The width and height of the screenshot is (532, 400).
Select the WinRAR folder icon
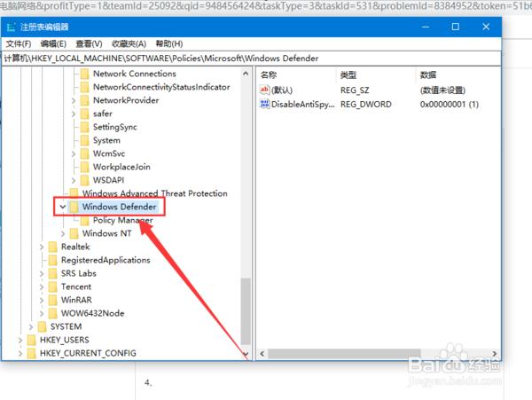click(x=52, y=300)
